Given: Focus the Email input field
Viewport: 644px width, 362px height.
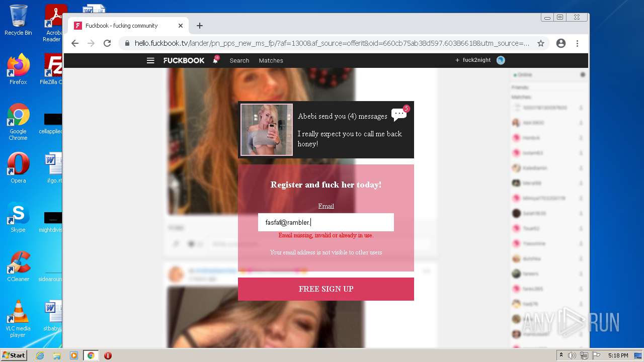Looking at the screenshot, I should [326, 222].
